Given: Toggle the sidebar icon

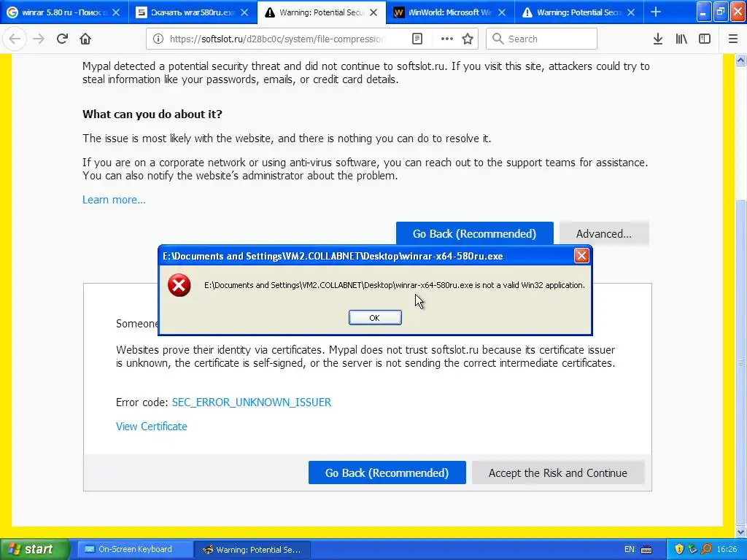Looking at the screenshot, I should pos(705,39).
